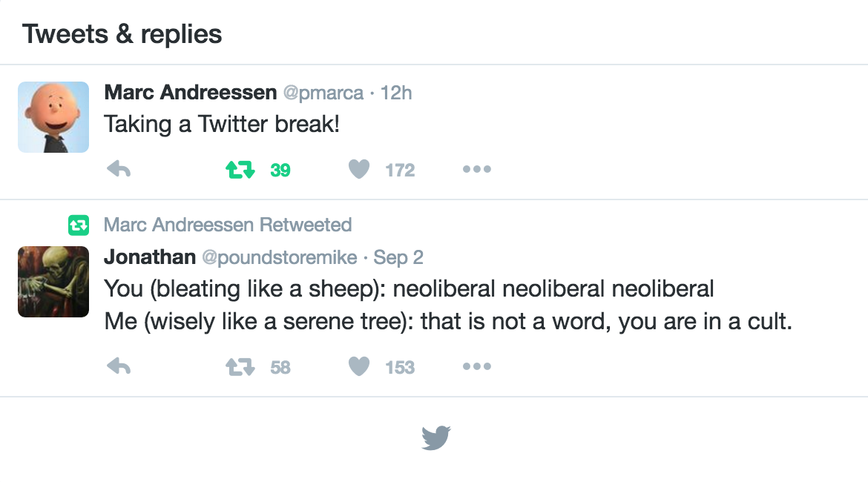Open the Sep 2 tweet timestamp
The height and width of the screenshot is (482, 868).
pos(398,257)
